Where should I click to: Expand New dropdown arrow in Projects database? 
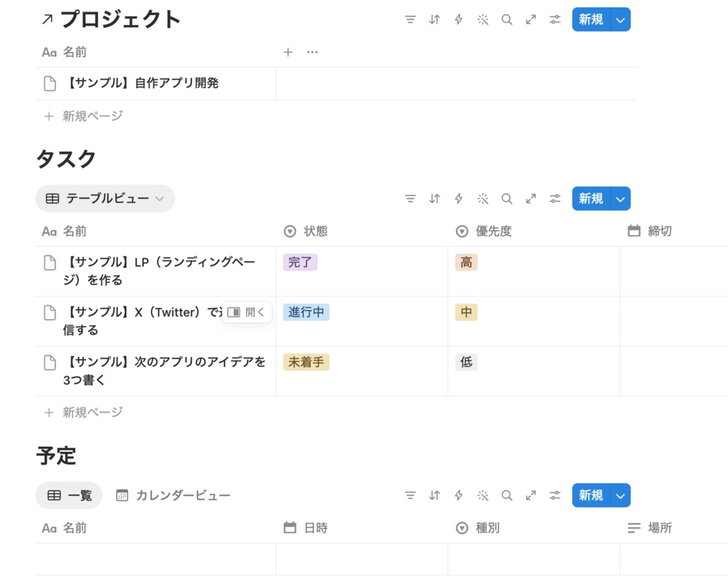pos(620,19)
